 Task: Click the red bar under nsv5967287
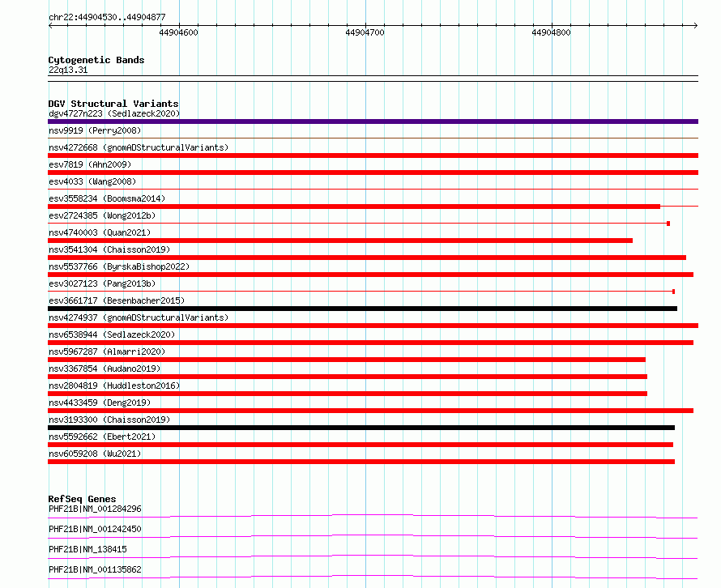347,360
